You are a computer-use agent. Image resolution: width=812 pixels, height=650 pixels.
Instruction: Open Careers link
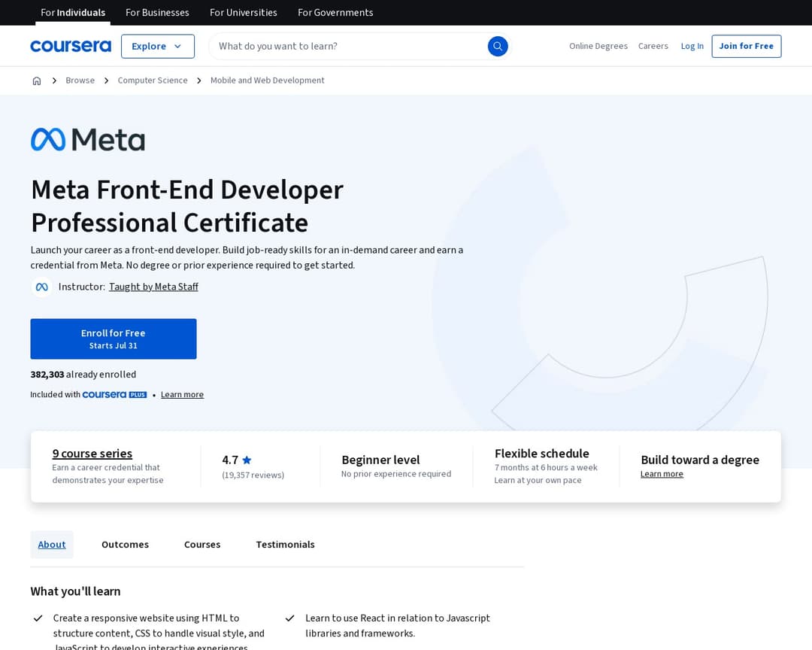tap(653, 46)
